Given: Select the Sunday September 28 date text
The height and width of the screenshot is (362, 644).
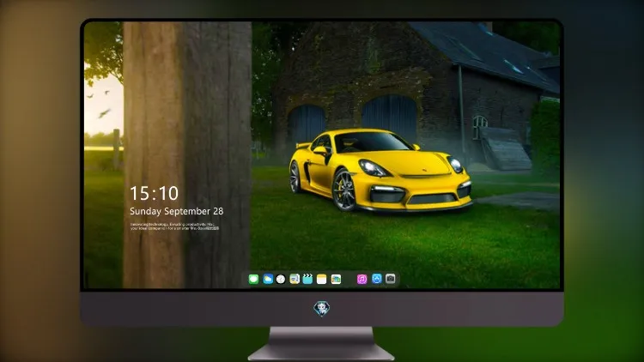Looking at the screenshot, I should coord(177,211).
